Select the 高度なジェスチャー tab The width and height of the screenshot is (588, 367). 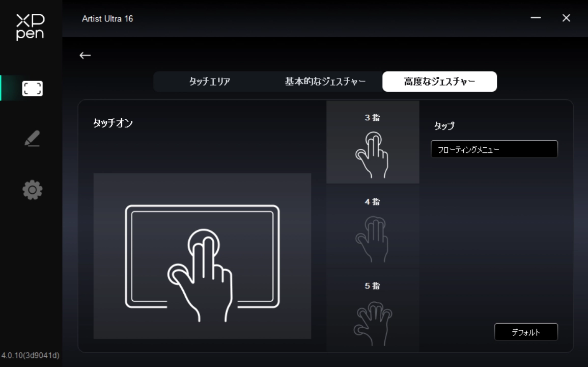(439, 82)
